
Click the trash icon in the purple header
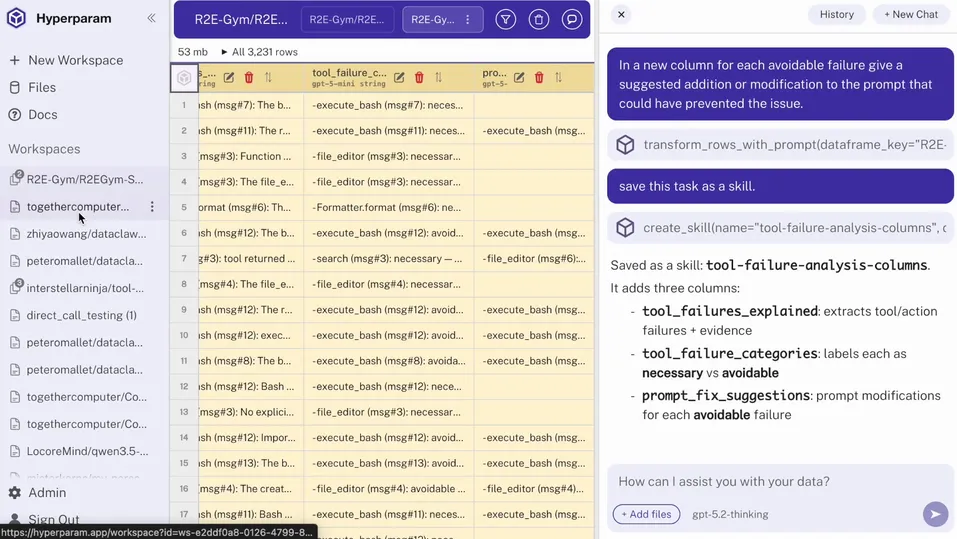tap(539, 19)
